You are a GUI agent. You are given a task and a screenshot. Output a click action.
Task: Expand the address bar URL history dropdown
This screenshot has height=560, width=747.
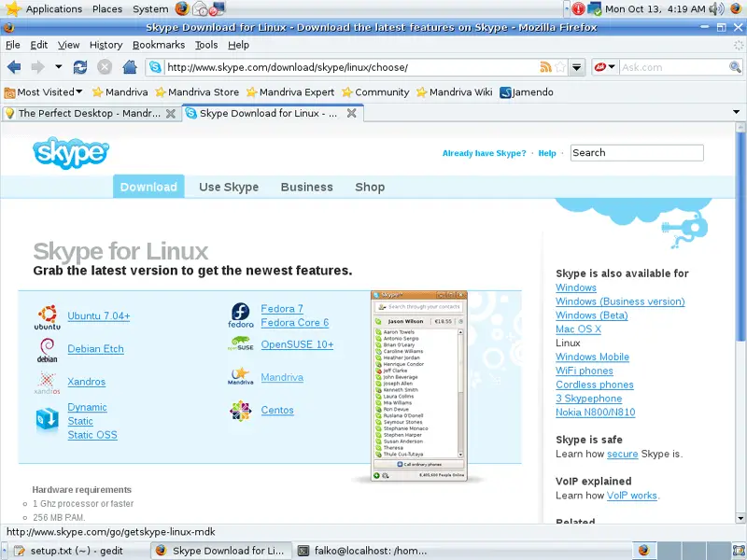point(576,67)
